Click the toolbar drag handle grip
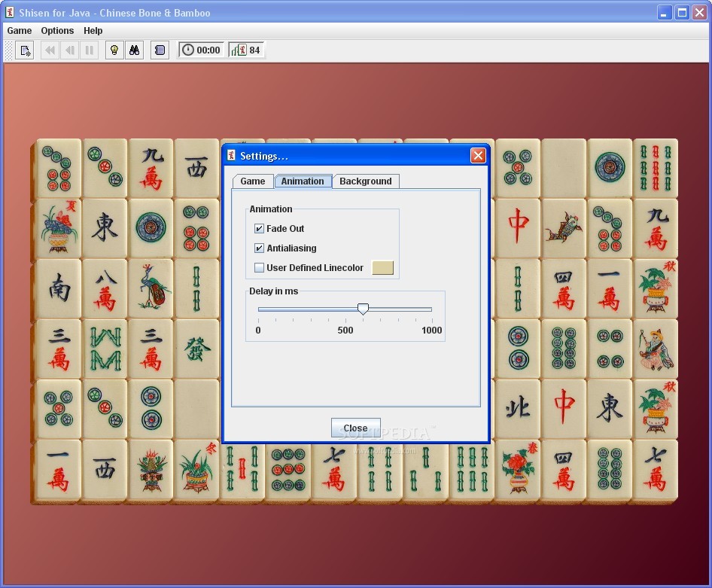The width and height of the screenshot is (712, 588). pos(8,50)
